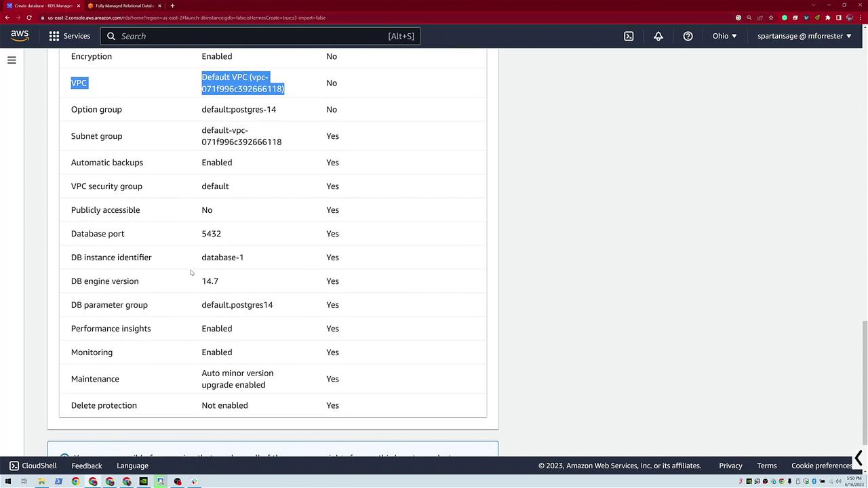Image resolution: width=868 pixels, height=488 pixels.
Task: Click the DB engine version 14.7
Action: click(x=210, y=281)
